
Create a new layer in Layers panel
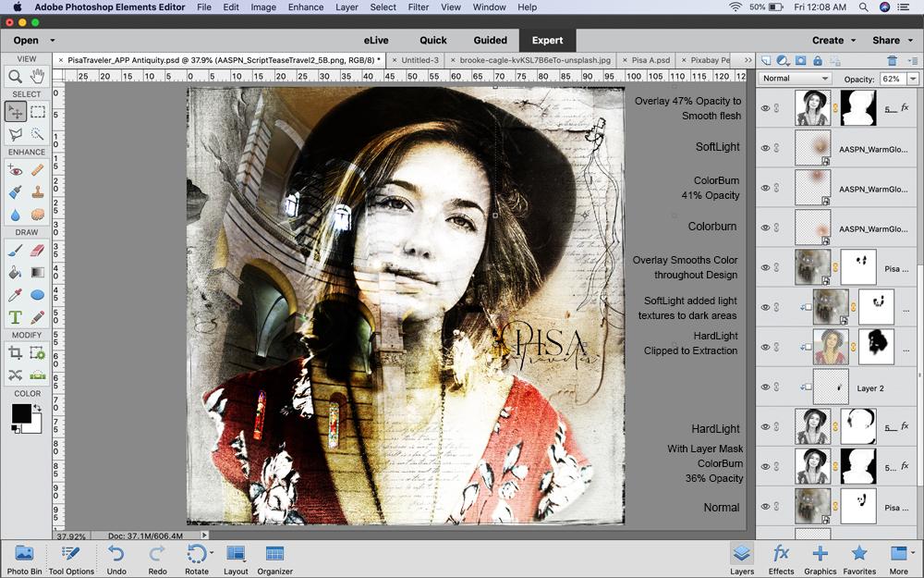pos(765,61)
